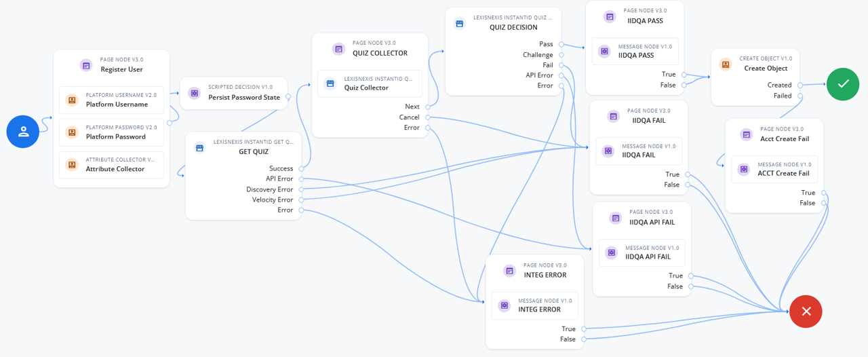Click QUIZ COLLECTOR Cancel outcome connector
The height and width of the screenshot is (357, 868).
tap(427, 117)
